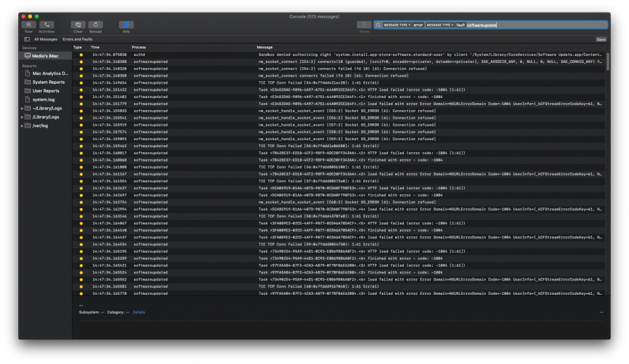The height and width of the screenshot is (364, 629).
Task: Select the row timestamped 14:47:34.164534
Action: click(339, 245)
